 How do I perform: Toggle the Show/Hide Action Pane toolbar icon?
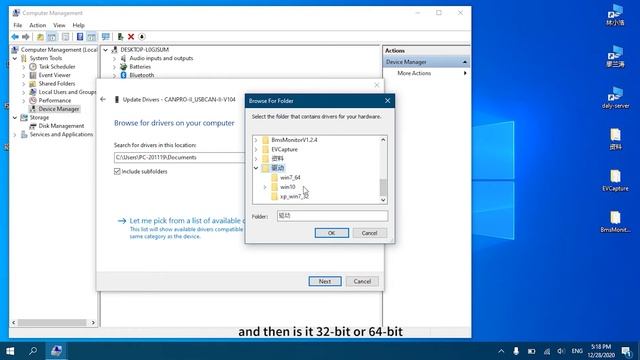(91, 37)
